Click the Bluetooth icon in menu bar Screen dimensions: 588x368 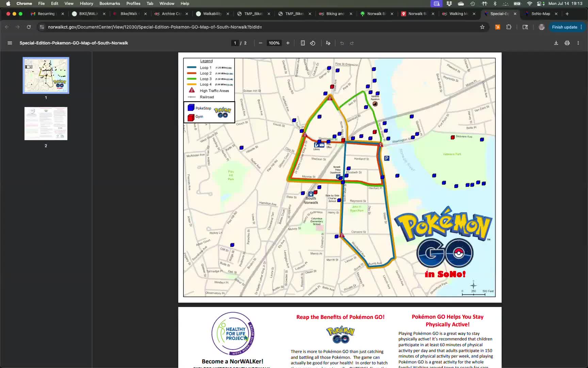(x=495, y=3)
